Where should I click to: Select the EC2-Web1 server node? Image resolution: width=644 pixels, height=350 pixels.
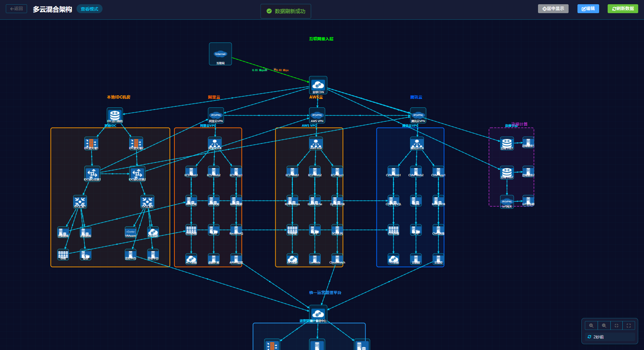click(x=292, y=172)
